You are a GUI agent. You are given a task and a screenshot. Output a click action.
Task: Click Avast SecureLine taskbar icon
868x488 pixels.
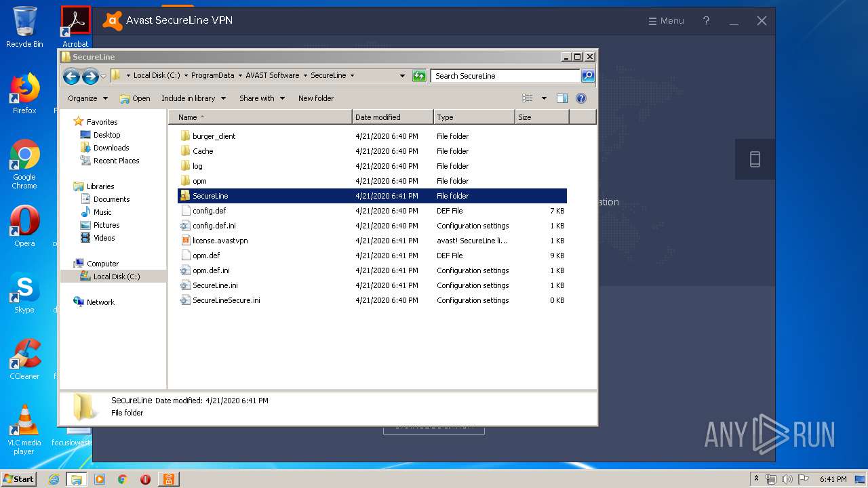click(168, 479)
